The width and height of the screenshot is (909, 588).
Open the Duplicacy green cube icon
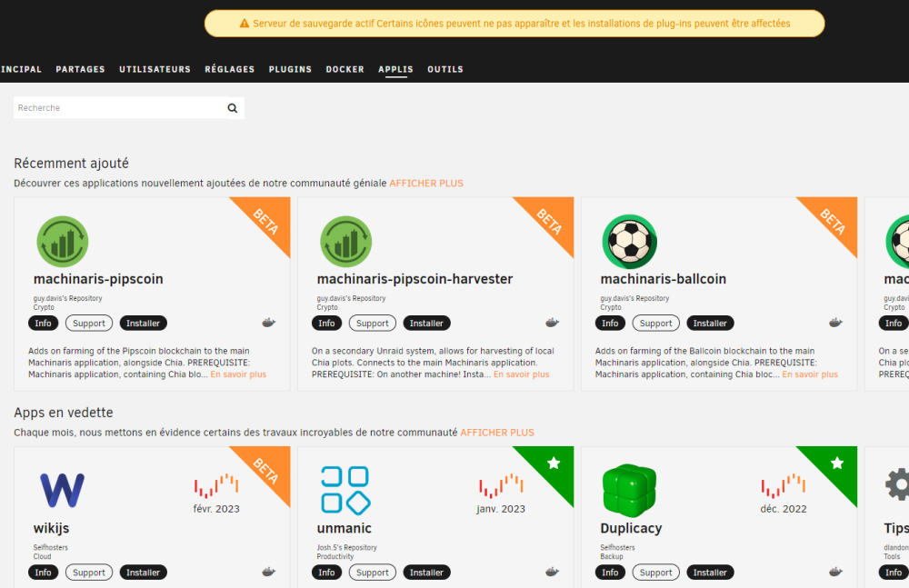click(x=630, y=491)
